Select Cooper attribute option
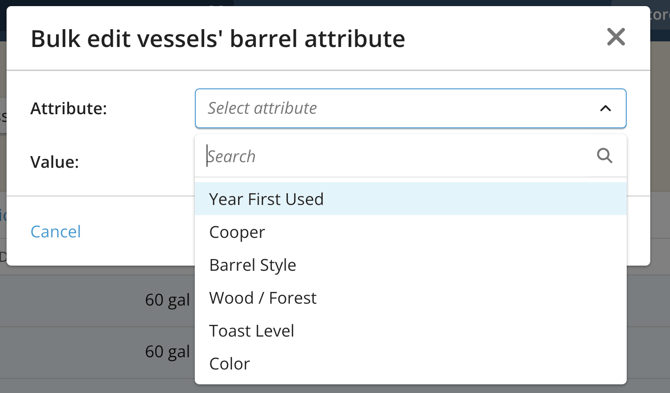The width and height of the screenshot is (670, 393). (x=411, y=232)
